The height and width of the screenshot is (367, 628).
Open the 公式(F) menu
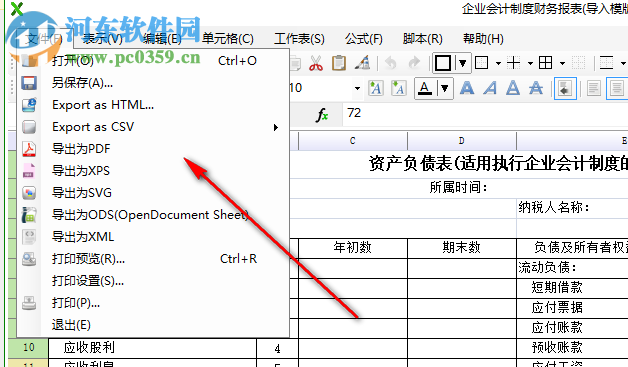point(364,39)
